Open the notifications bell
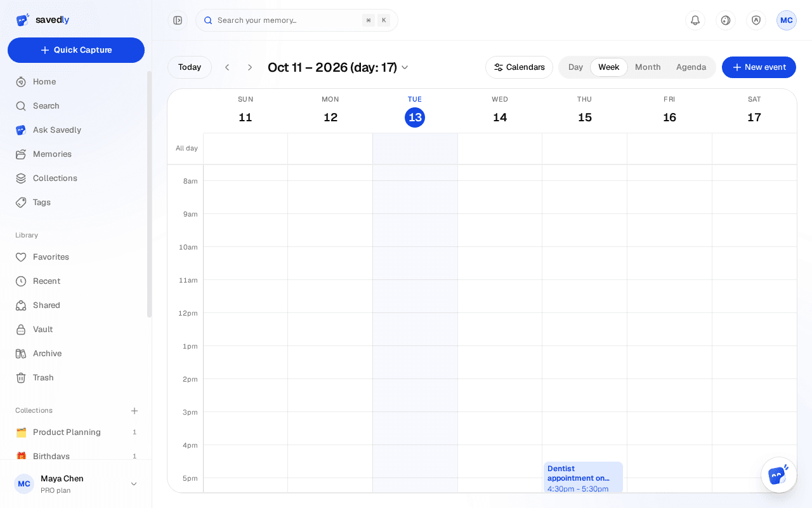The height and width of the screenshot is (508, 812). (695, 20)
